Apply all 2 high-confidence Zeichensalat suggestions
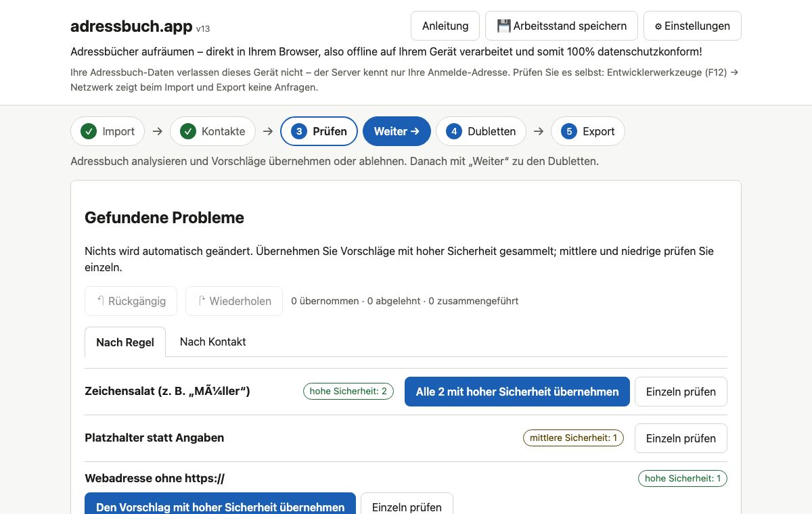 coord(517,392)
